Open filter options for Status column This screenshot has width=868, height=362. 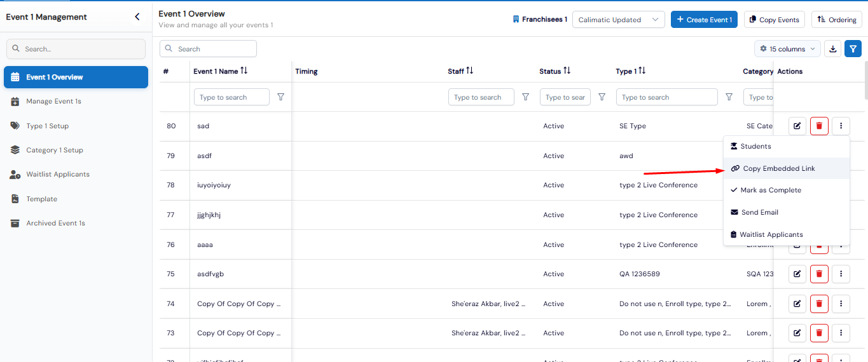tap(602, 97)
